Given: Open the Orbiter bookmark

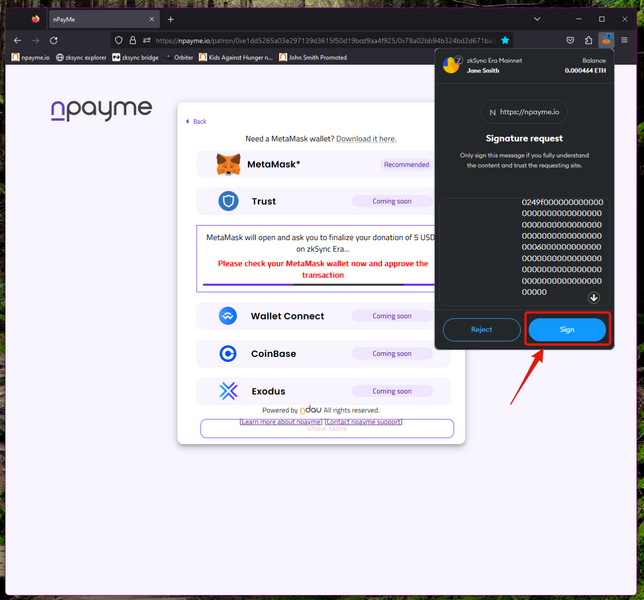Looking at the screenshot, I should click(x=179, y=57).
